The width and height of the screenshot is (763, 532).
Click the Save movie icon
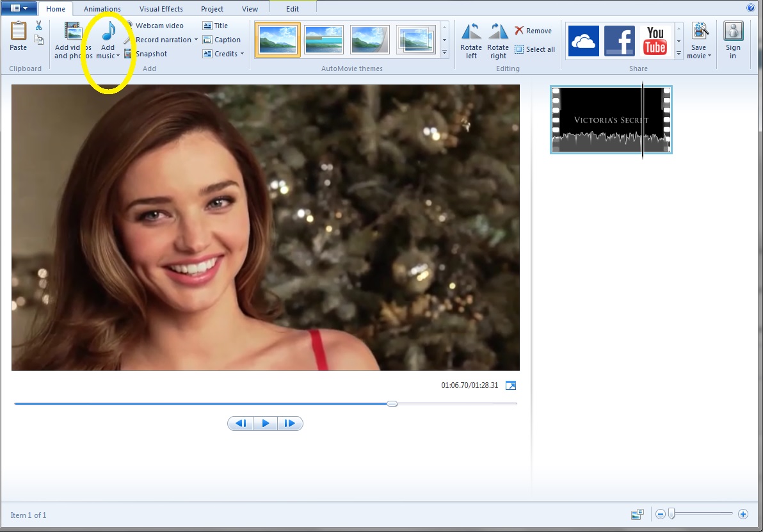click(x=699, y=32)
